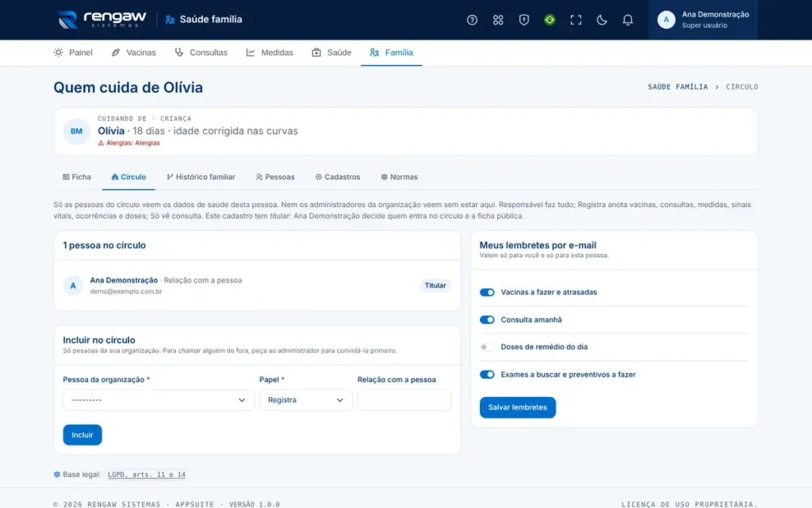The height and width of the screenshot is (508, 812).
Task: Click the Saúde família people icon
Action: (x=170, y=20)
